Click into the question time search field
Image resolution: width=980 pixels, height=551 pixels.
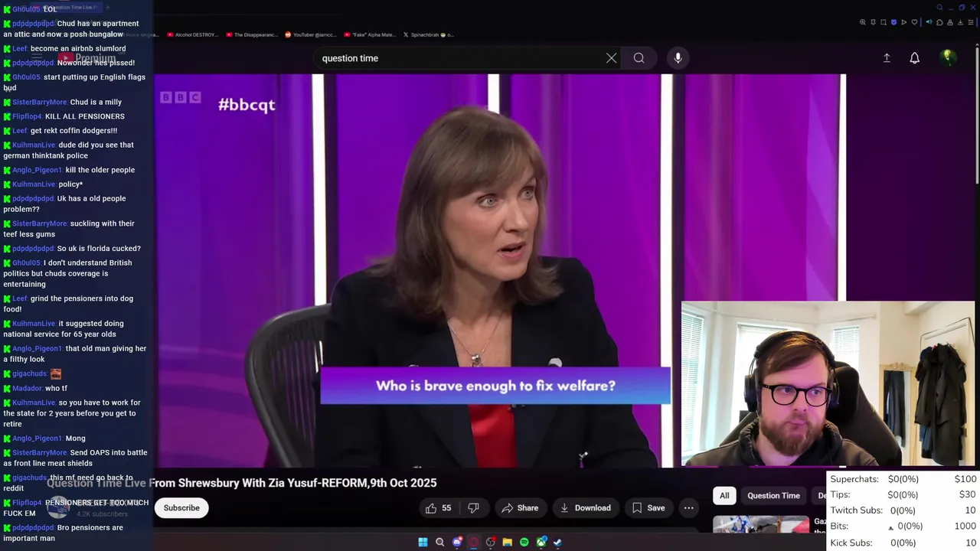[x=459, y=58]
